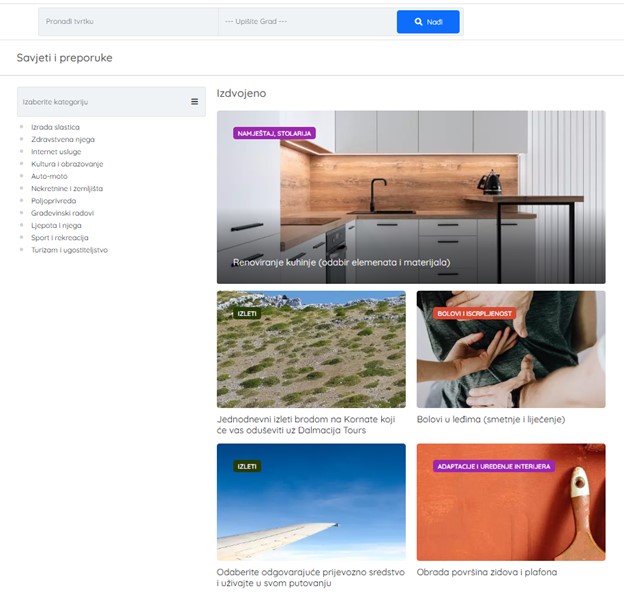Go to Internet usluge category

click(56, 152)
